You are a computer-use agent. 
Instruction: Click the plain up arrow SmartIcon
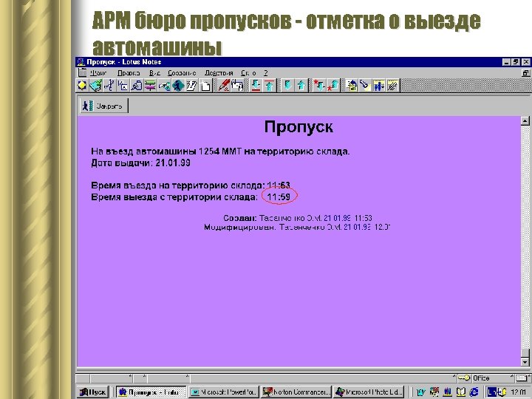pos(301,86)
